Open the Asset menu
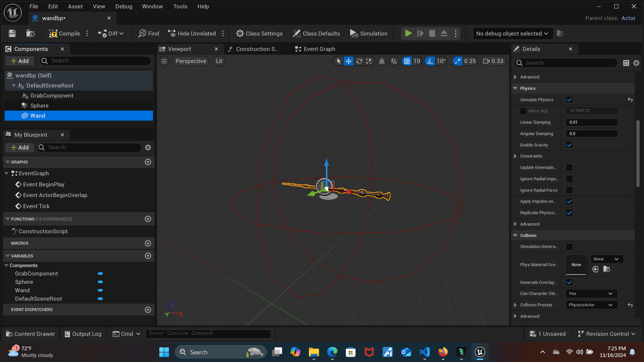The height and width of the screenshot is (362, 644). (x=75, y=6)
